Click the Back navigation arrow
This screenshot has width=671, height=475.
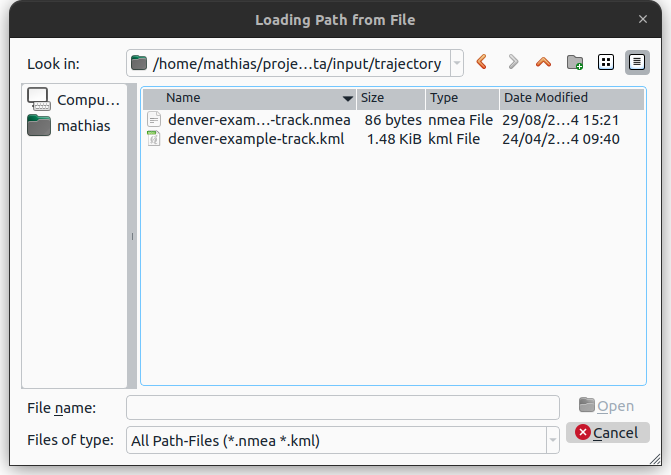[x=482, y=63]
